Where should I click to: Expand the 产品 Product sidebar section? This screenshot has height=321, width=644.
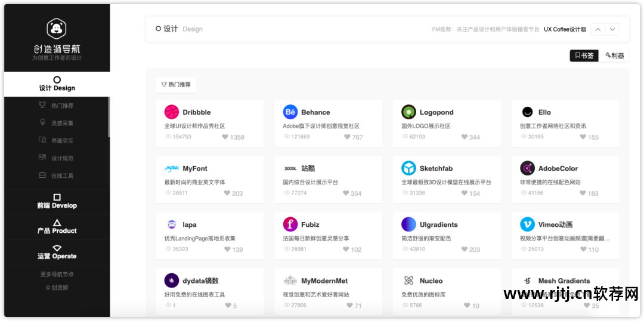click(57, 226)
